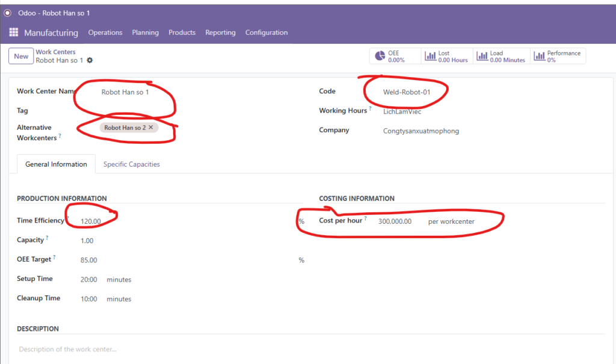This screenshot has height=364, width=616.
Task: Expand the Reporting menu
Action: (220, 32)
